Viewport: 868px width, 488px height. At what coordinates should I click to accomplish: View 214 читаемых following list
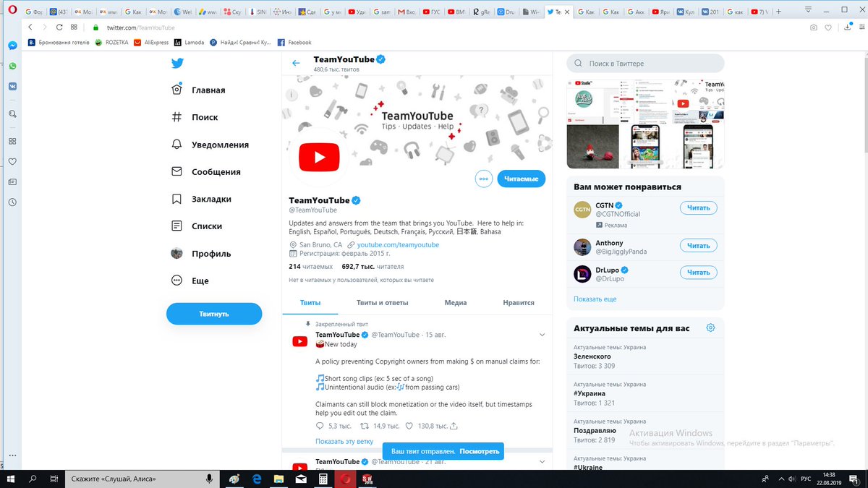[310, 267]
